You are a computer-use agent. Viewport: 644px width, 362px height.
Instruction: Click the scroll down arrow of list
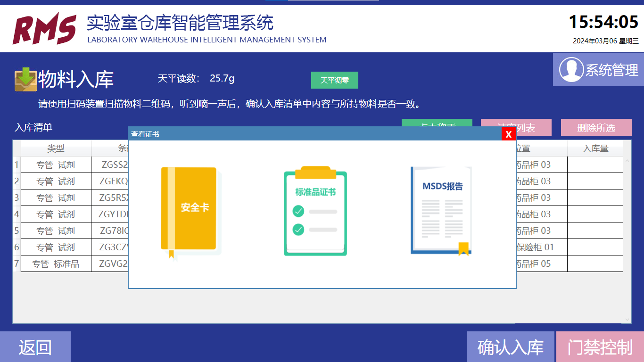[x=627, y=319]
